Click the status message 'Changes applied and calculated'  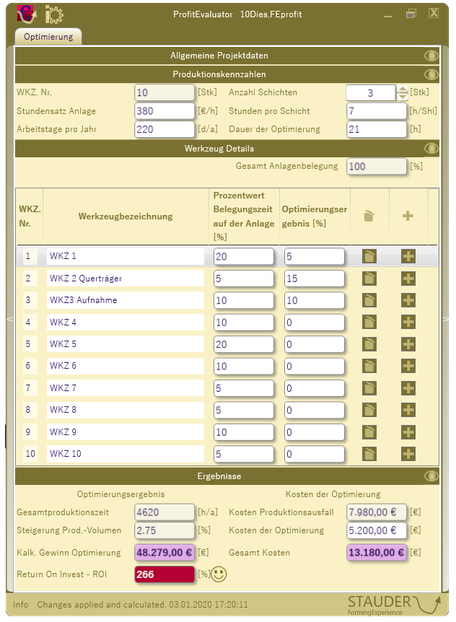click(x=101, y=605)
